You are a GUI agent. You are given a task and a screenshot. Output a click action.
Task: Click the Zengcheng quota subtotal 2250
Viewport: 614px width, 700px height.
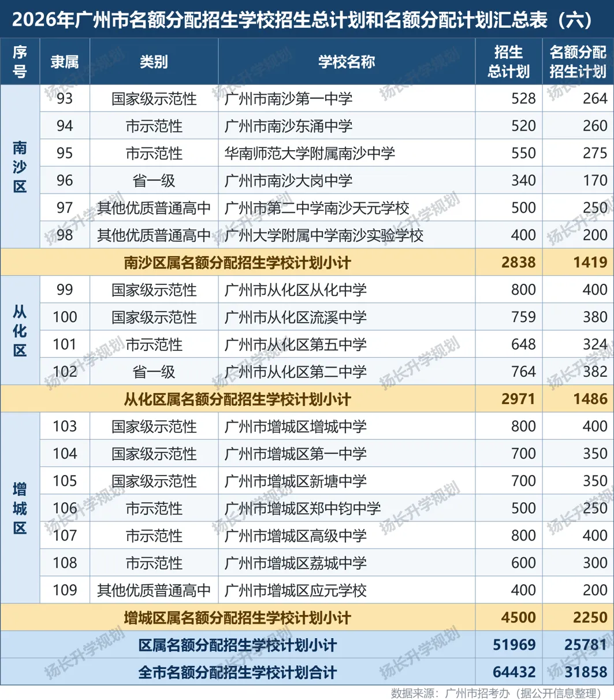click(590, 617)
